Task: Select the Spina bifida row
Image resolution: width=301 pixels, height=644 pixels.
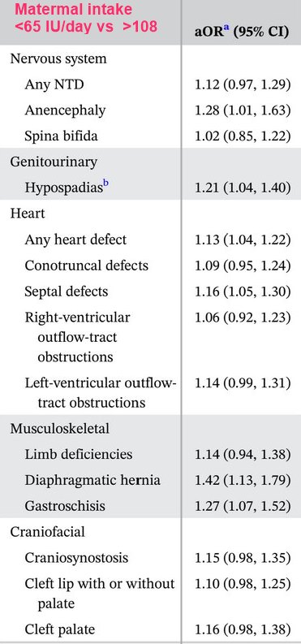Action: tap(151, 136)
